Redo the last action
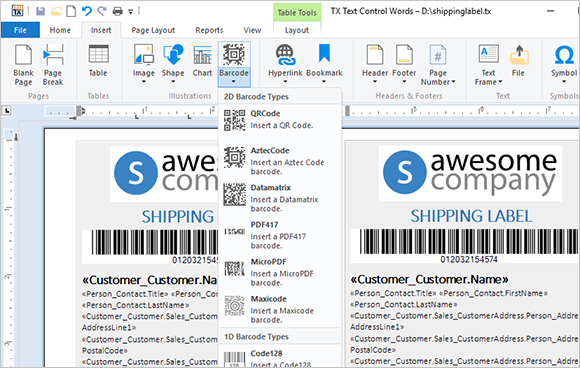The image size is (580, 368). coord(102,11)
